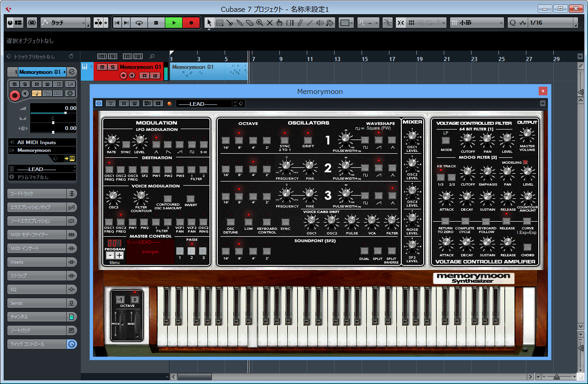Image resolution: width=588 pixels, height=384 pixels.
Task: Open plugin window options arrow menu
Action: [542, 104]
